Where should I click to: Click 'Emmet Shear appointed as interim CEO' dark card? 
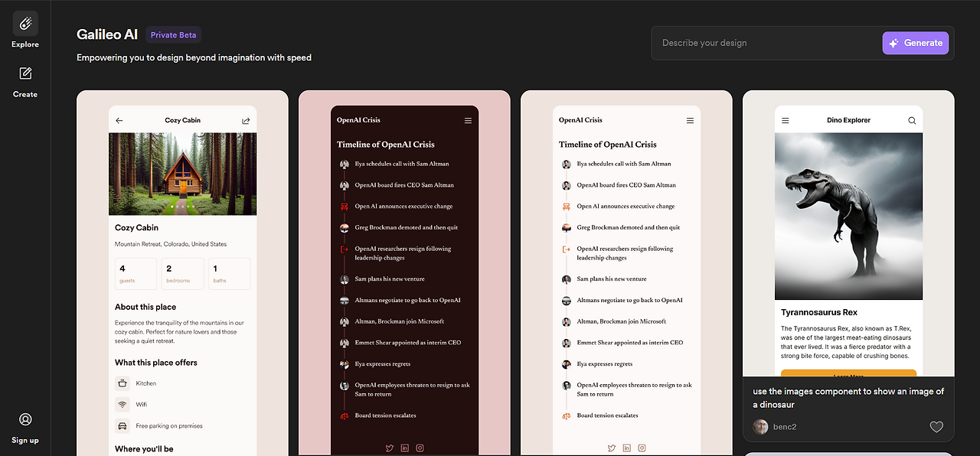[407, 343]
